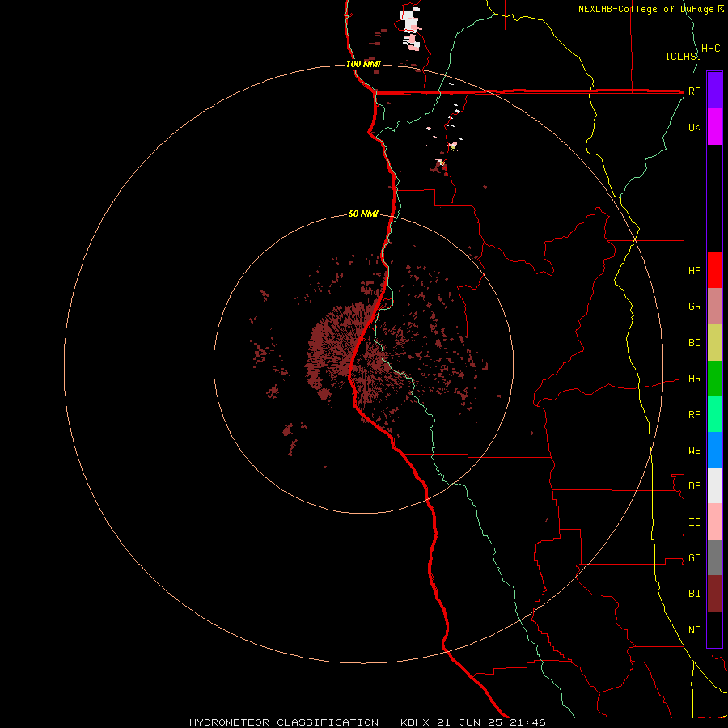Click the NEXLAB-College of DuPage credit text
This screenshot has height=728, width=728.
[647, 9]
